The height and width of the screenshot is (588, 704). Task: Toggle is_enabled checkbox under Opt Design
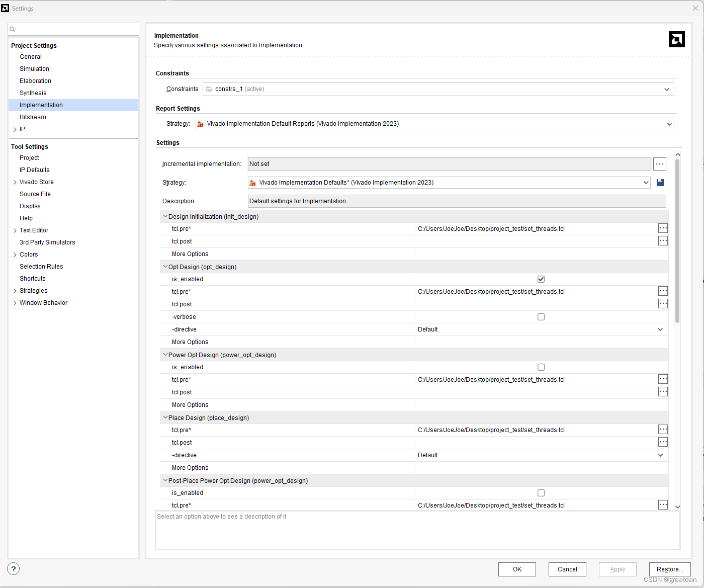[541, 279]
